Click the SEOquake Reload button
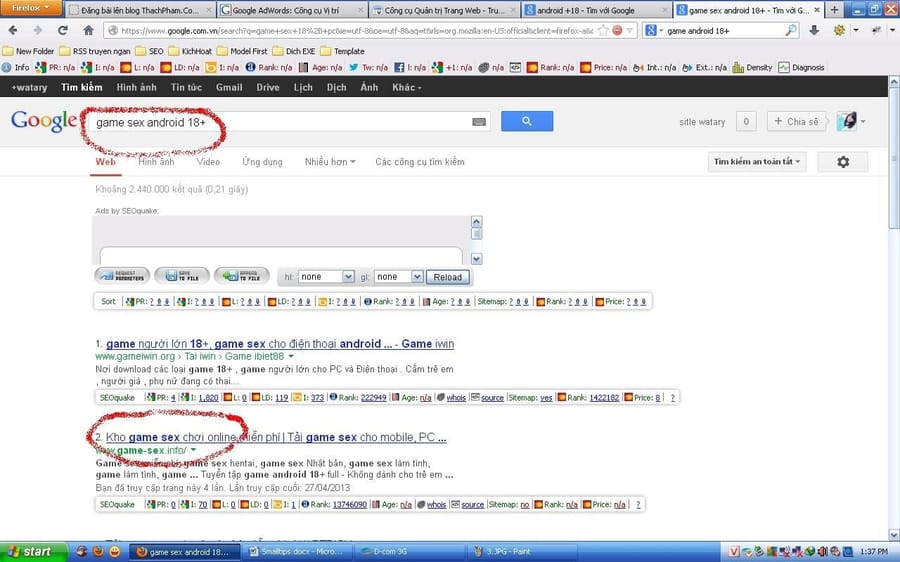Viewport: 900px width, 562px height. pyautogui.click(x=448, y=277)
